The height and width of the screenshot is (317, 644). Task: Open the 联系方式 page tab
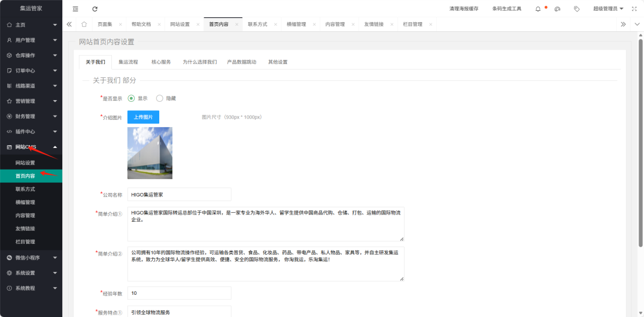pos(257,24)
